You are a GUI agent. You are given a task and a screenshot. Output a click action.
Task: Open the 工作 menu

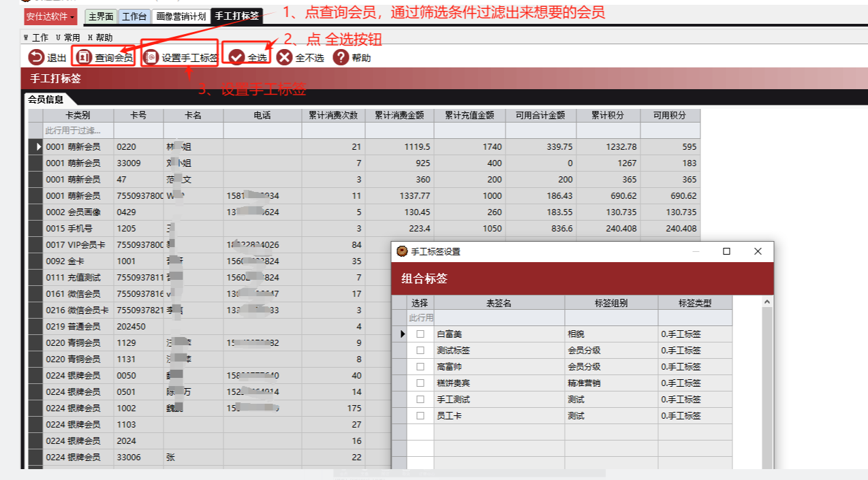tap(35, 38)
